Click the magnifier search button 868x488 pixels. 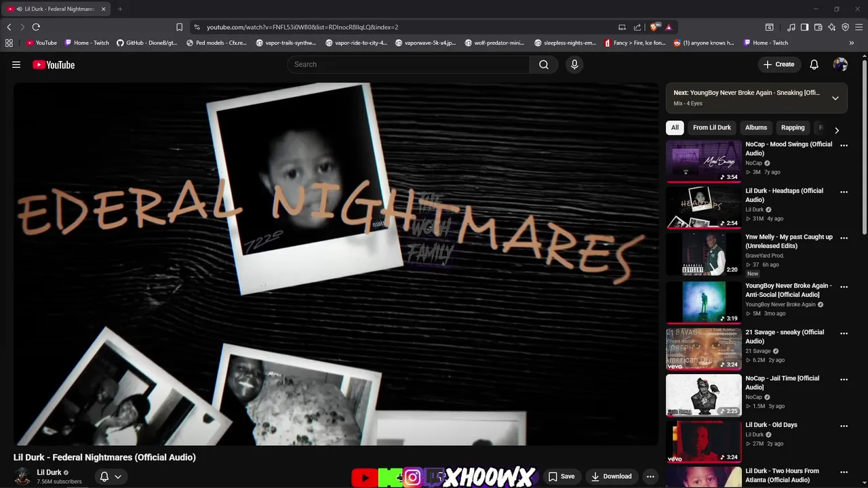pos(544,64)
